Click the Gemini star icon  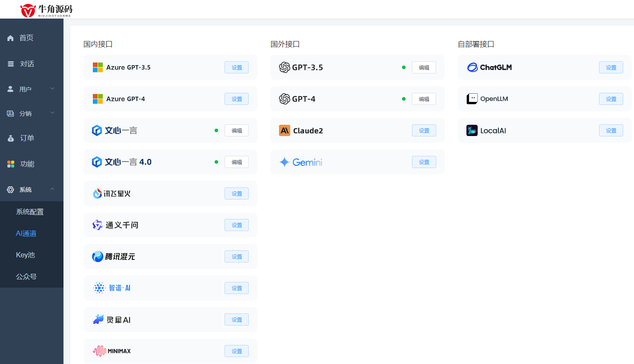point(284,162)
